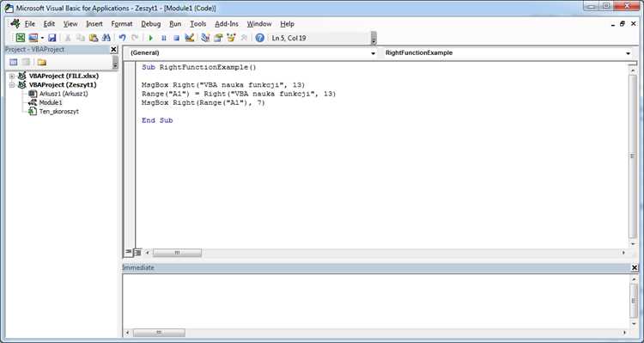Open Find with the binoculars icon

(x=106, y=38)
